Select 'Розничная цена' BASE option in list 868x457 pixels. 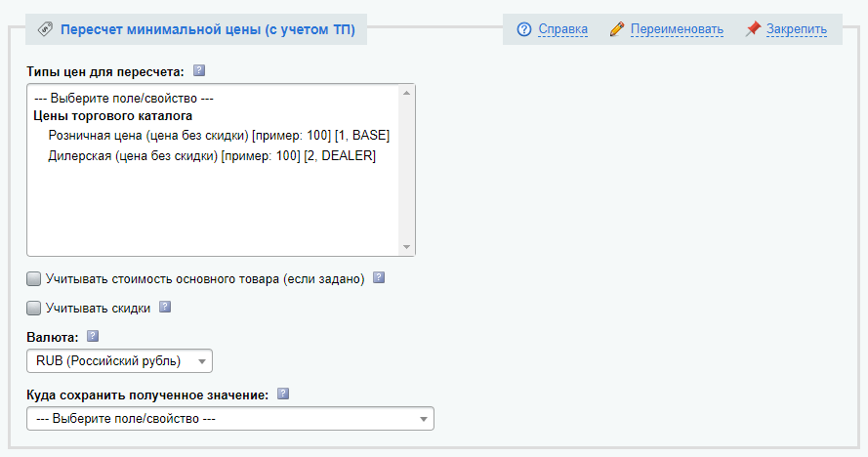[x=218, y=135]
